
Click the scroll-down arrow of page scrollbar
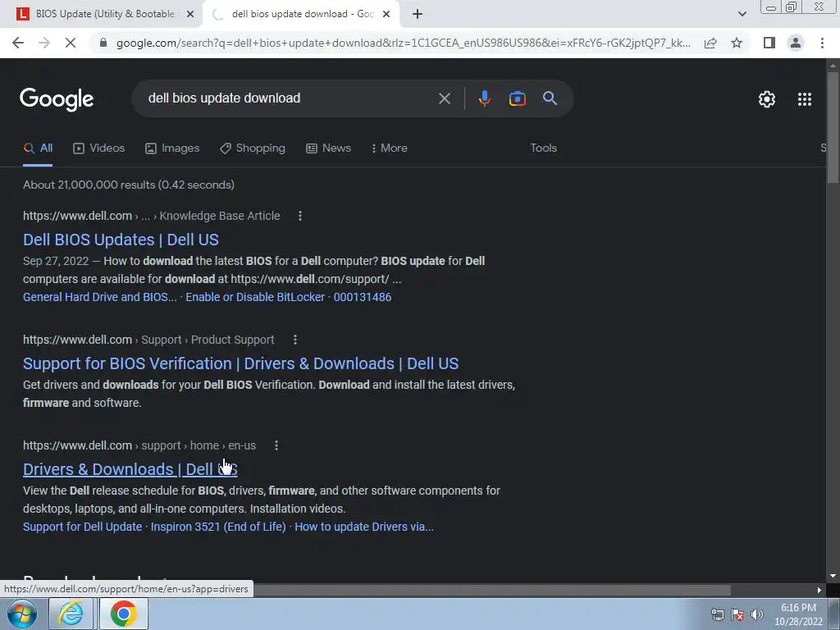pyautogui.click(x=833, y=576)
